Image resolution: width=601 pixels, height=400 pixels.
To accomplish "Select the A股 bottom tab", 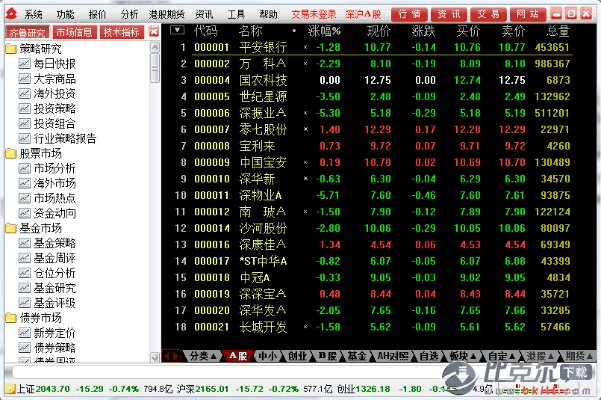I will pyautogui.click(x=238, y=356).
